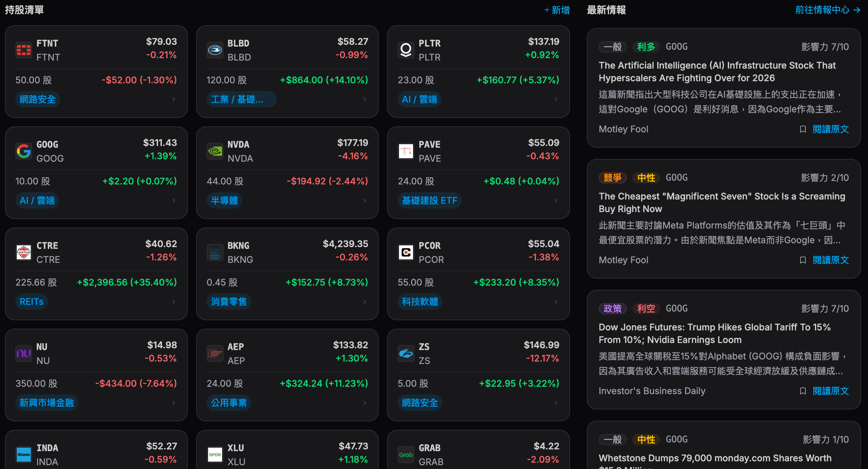Expand the NVDA card details chevron
This screenshot has height=469, width=868.
(x=364, y=201)
